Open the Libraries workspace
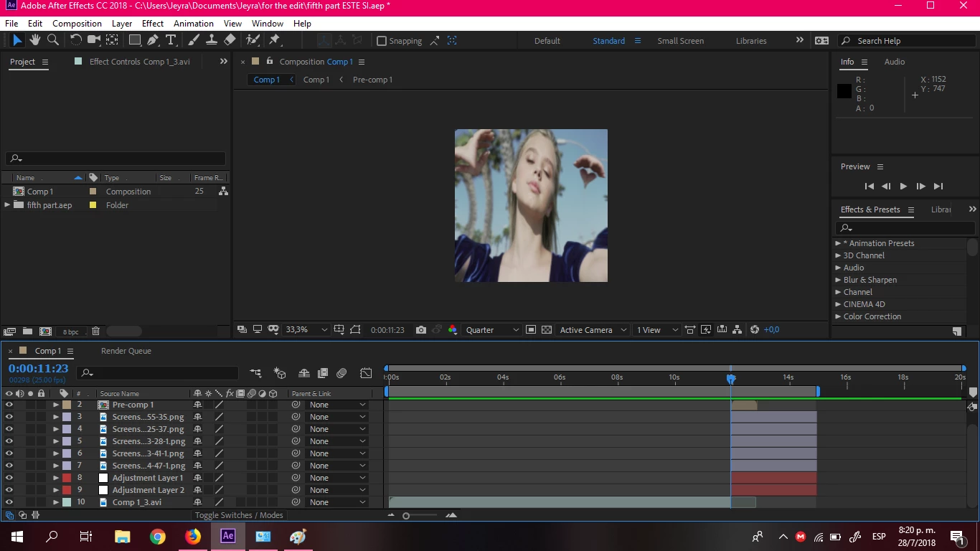 coord(751,41)
